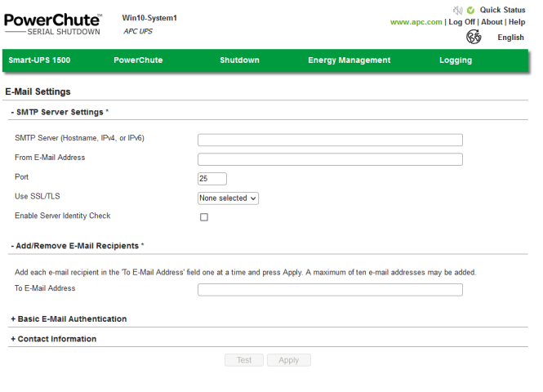The height and width of the screenshot is (392, 543).
Task: Click the globe language icon
Action: pyautogui.click(x=474, y=37)
